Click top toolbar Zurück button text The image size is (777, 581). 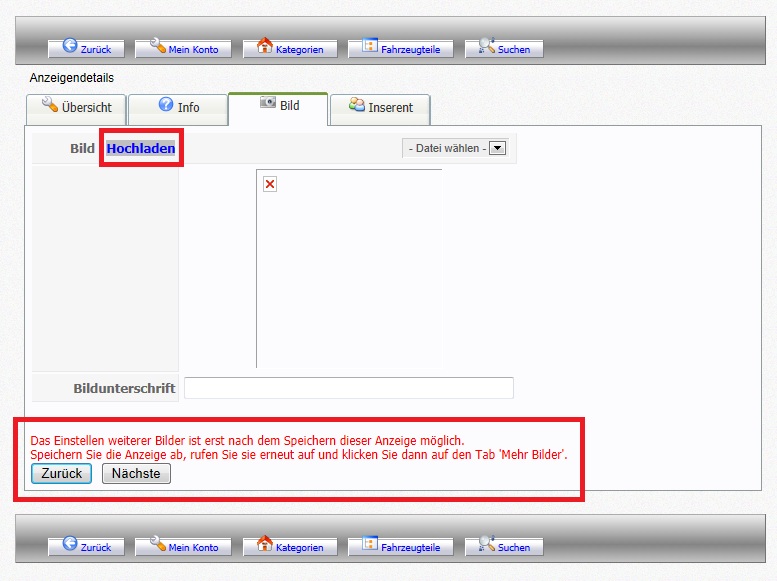pos(96,50)
